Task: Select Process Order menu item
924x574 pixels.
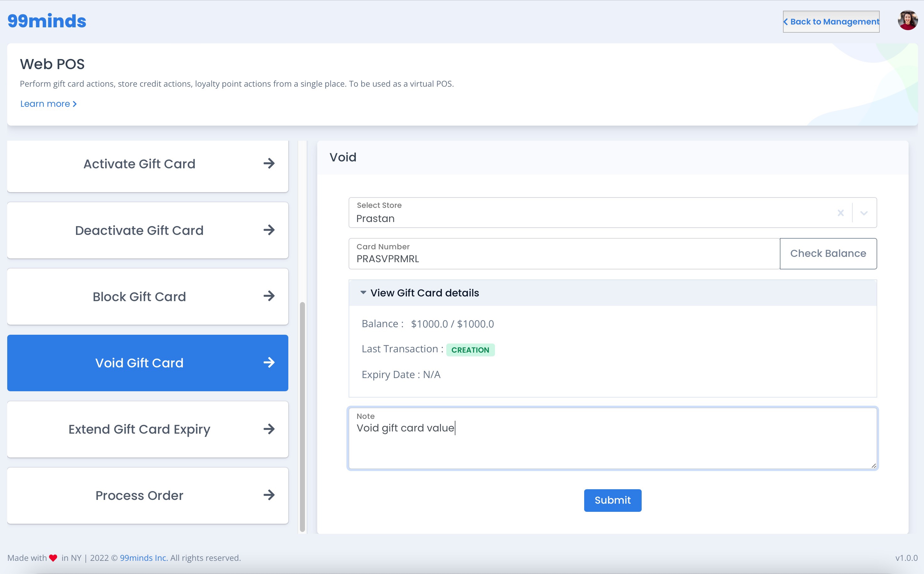Action: coord(148,495)
